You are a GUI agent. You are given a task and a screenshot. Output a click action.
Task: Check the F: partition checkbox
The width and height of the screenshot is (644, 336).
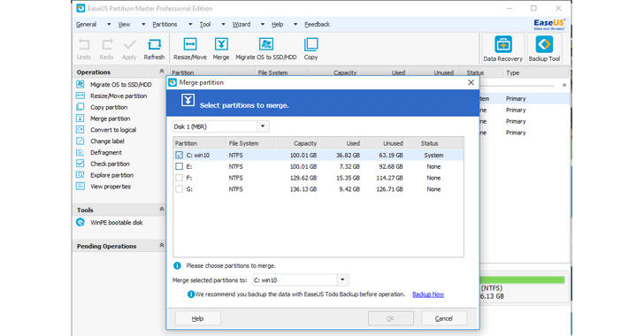coord(179,178)
